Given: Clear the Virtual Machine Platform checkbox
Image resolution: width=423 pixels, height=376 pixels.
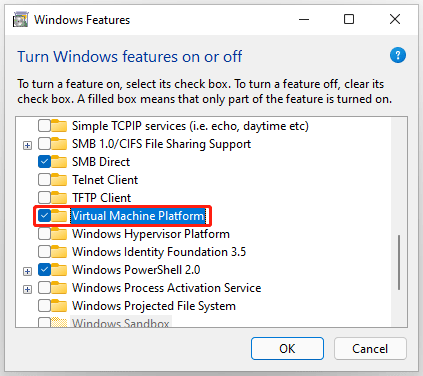Looking at the screenshot, I should pos(44,216).
